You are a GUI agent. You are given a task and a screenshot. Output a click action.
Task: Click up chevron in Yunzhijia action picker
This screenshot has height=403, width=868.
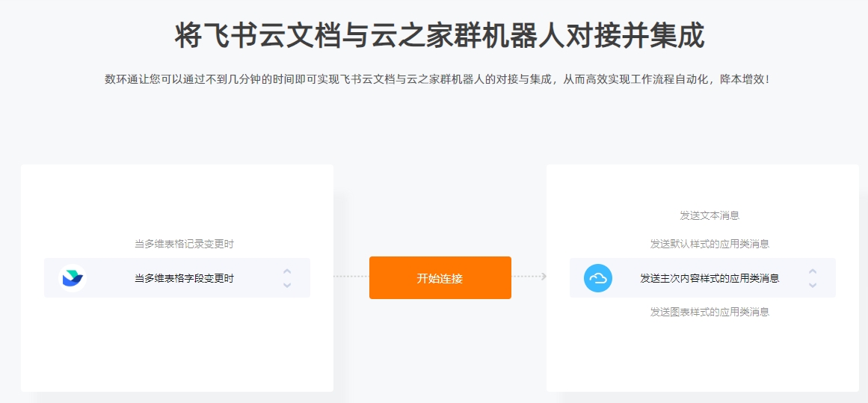tap(813, 271)
